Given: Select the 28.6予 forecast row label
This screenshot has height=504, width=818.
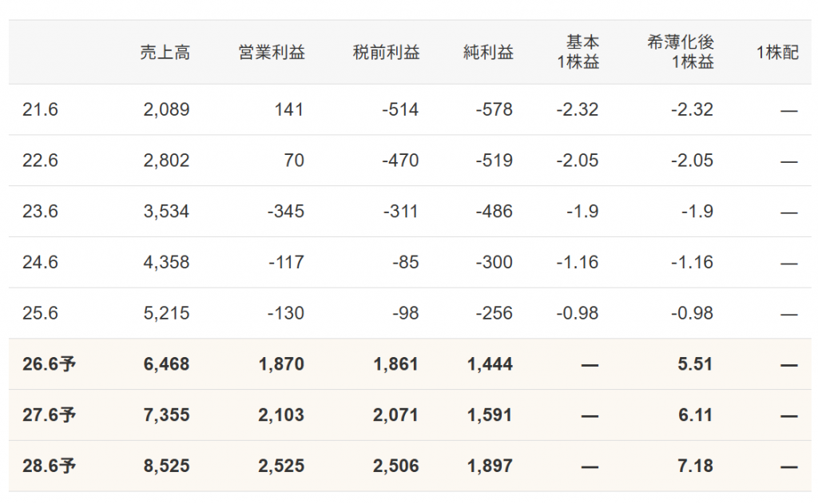Looking at the screenshot, I should 49,466.
